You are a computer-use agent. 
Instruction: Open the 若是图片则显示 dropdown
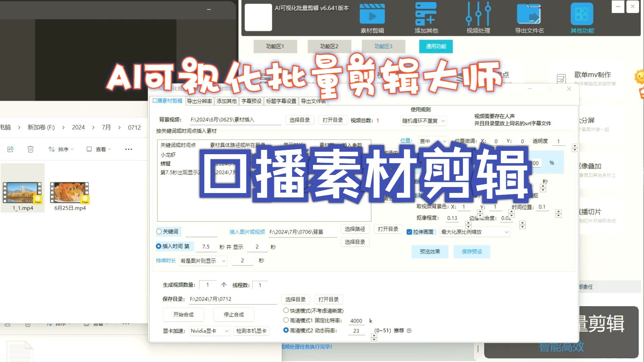tap(203, 261)
